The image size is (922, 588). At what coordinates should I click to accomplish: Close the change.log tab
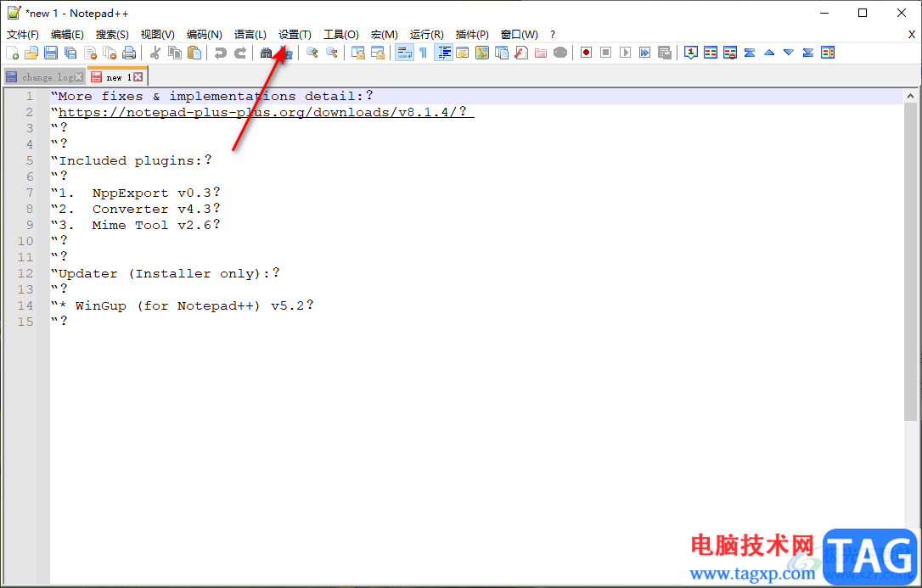coord(79,77)
